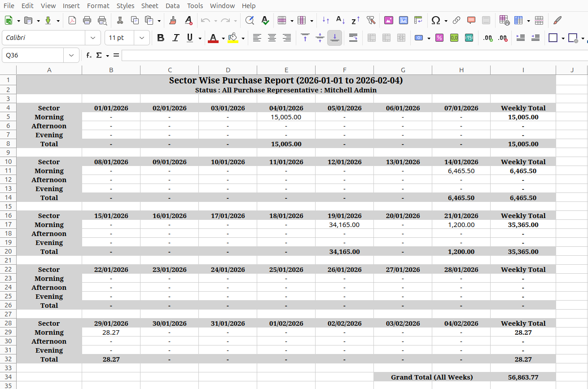Click Sort Descending icon
This screenshot has width=588, height=389.
coord(355,20)
